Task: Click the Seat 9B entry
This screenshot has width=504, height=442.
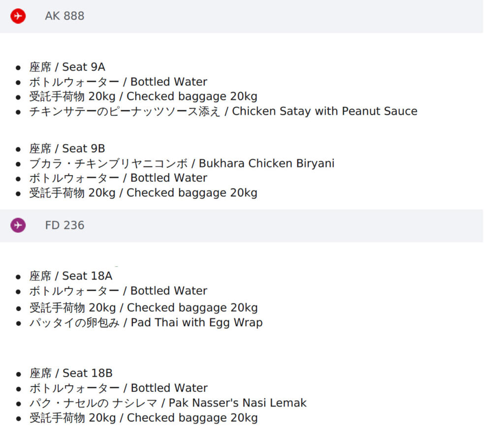Action: [x=67, y=149]
